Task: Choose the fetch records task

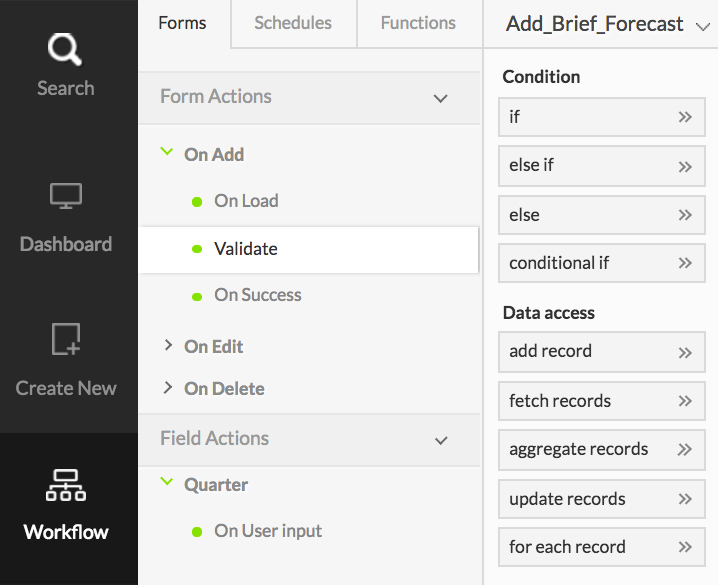Action: pos(560,401)
